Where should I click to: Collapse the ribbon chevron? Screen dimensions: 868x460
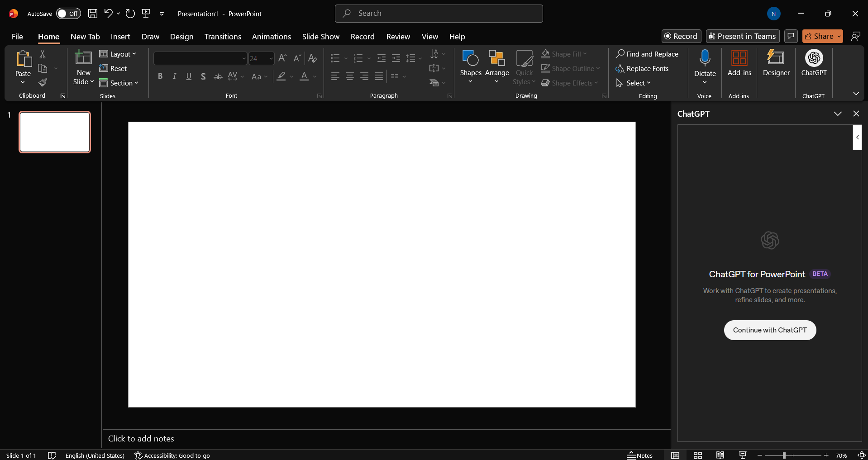click(x=856, y=94)
